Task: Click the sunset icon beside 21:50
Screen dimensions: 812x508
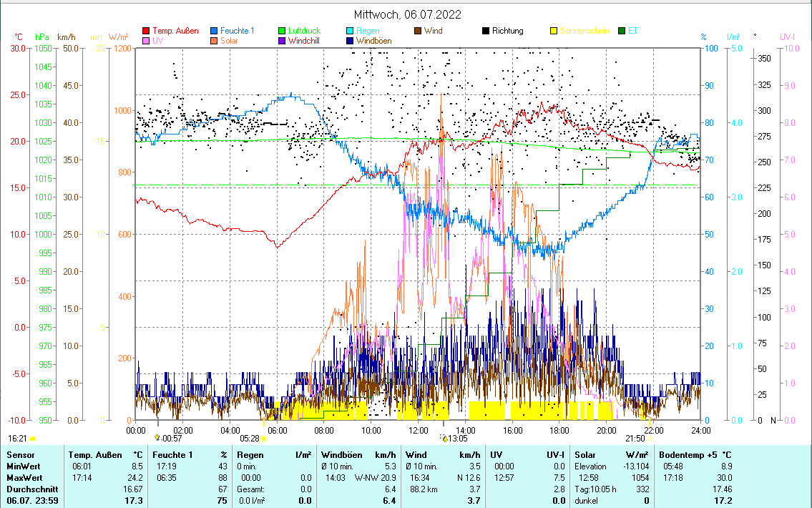Action: (650, 438)
